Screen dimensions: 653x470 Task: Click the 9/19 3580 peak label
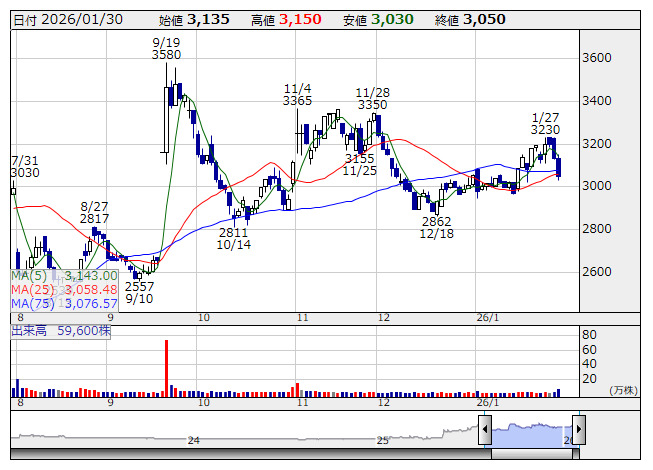[166, 48]
